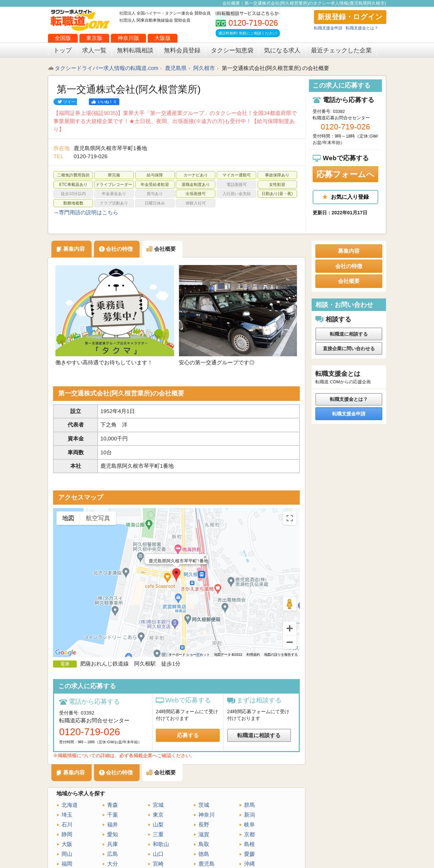Viewport: 434px width, 868px height.
Task: Click the 鹿児島県 breadcrumb link
Action: point(175,68)
